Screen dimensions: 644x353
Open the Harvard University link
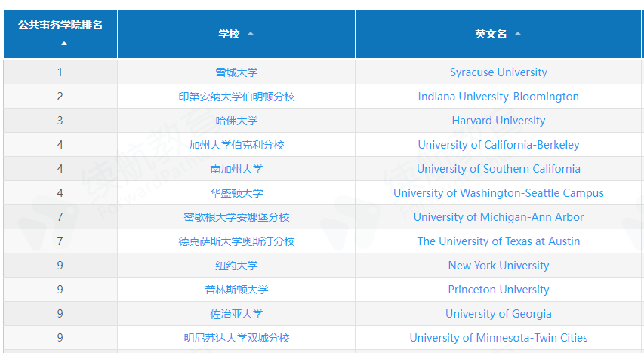[498, 121]
